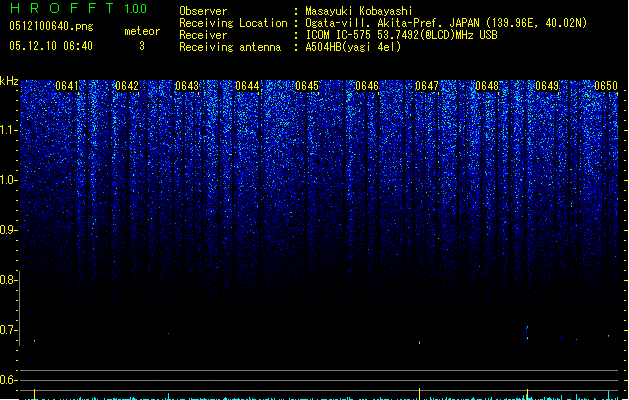Screen dimensions: 629x400
Task: Click the meteor count label
Action: pos(142,31)
